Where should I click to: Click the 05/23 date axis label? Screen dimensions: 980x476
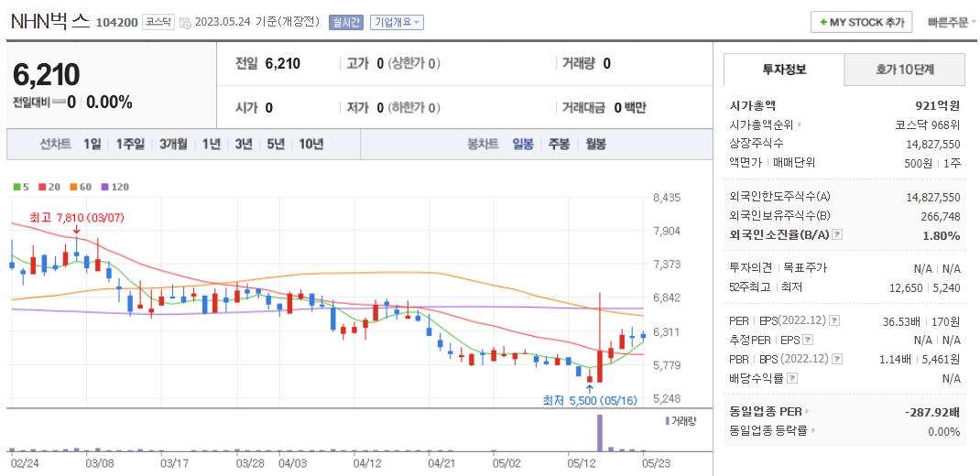tap(658, 463)
